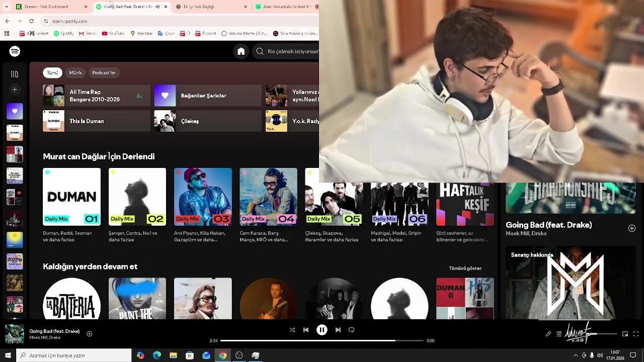The width and height of the screenshot is (644, 362).
Task: Open the Discord bookmark
Action: 205,34
